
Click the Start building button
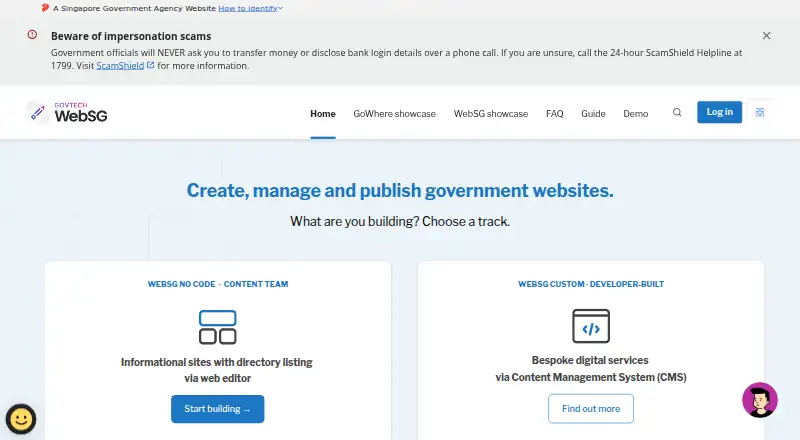click(x=218, y=409)
